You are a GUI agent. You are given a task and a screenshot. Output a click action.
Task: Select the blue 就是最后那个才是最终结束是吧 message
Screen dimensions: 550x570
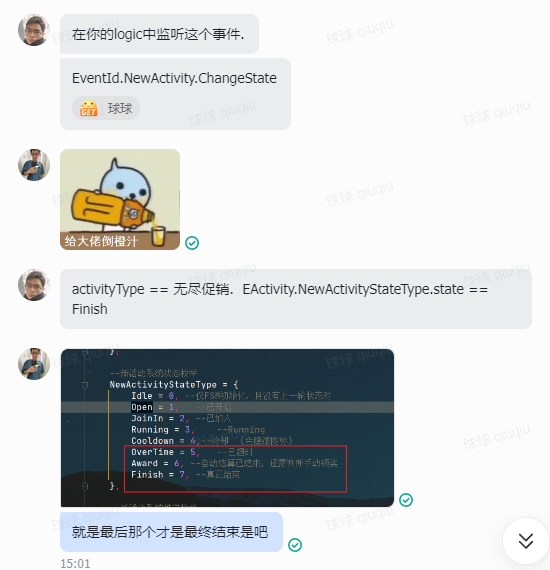coord(171,532)
